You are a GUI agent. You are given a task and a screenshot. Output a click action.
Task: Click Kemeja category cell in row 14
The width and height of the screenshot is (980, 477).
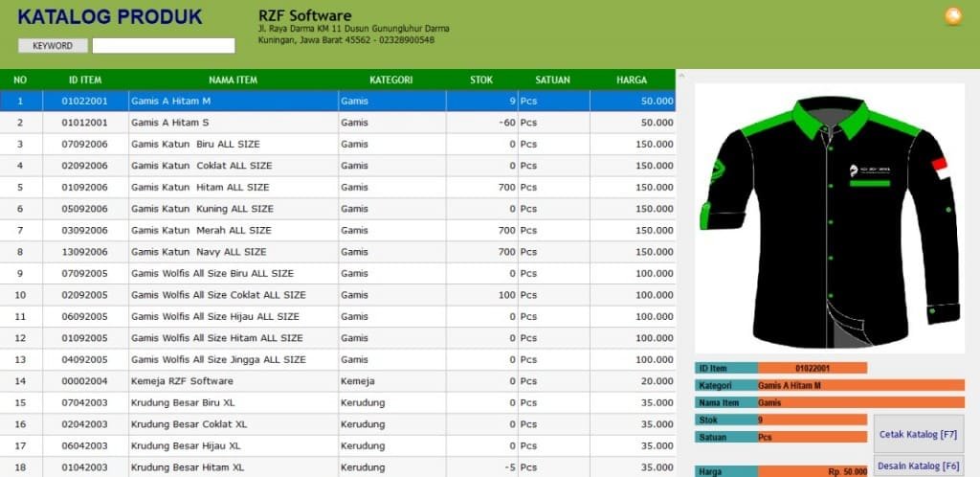pos(391,381)
